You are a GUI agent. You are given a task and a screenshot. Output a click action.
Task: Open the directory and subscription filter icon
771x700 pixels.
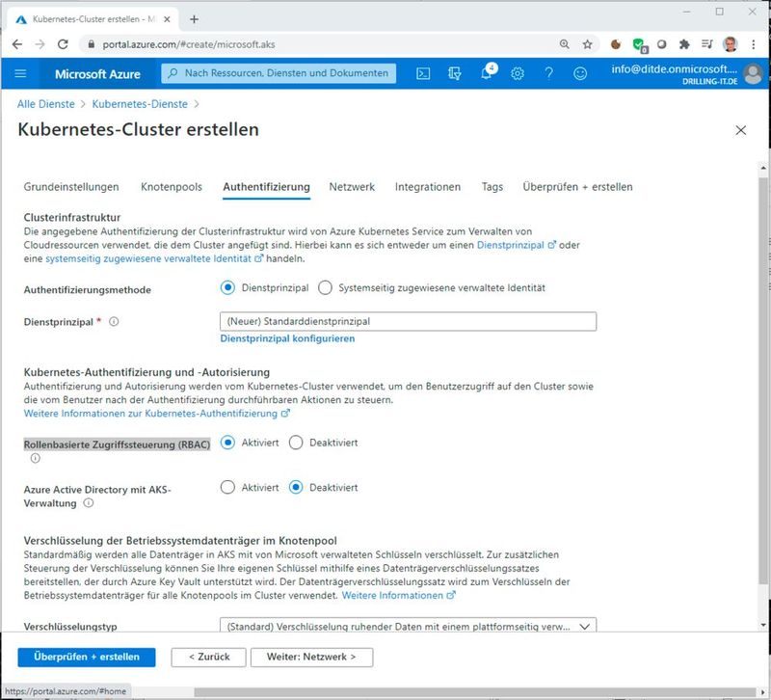(454, 74)
